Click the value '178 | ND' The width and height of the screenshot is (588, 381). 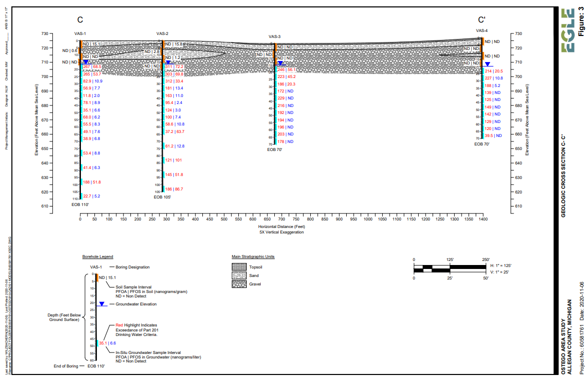(x=285, y=142)
